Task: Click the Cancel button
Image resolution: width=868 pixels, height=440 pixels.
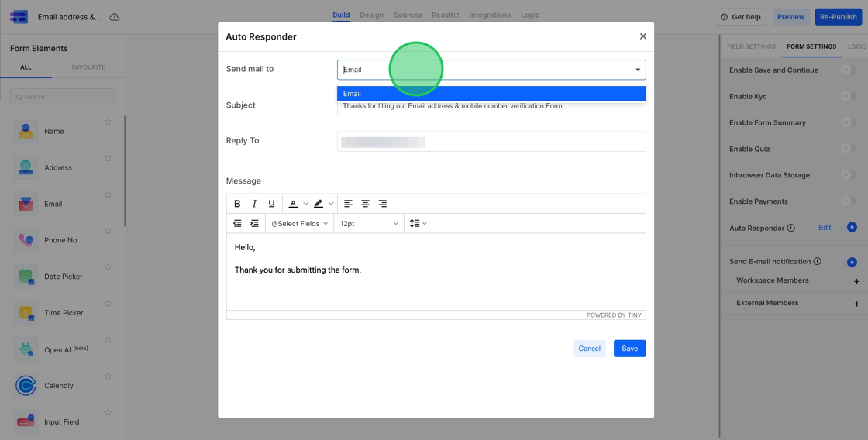Action: (x=589, y=349)
